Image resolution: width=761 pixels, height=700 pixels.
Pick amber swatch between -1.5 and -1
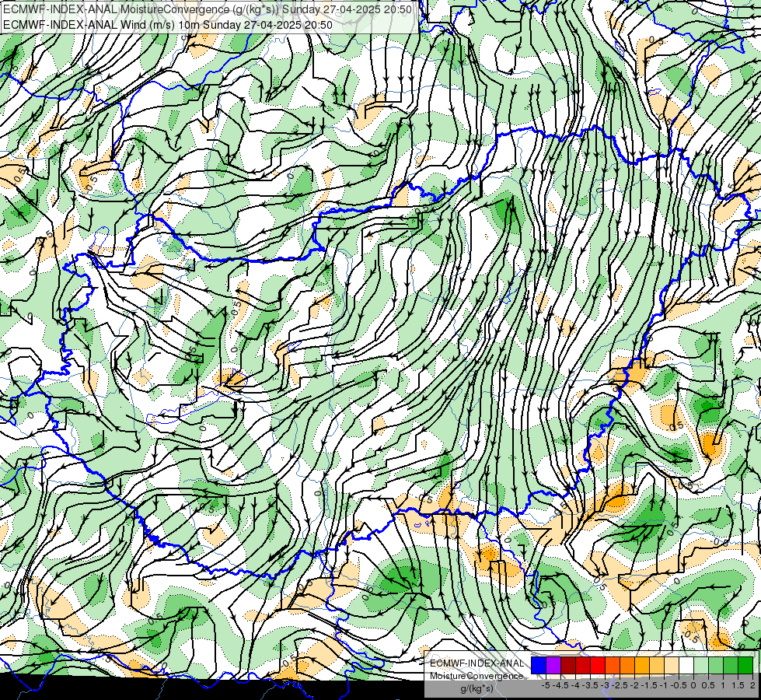[x=642, y=666]
